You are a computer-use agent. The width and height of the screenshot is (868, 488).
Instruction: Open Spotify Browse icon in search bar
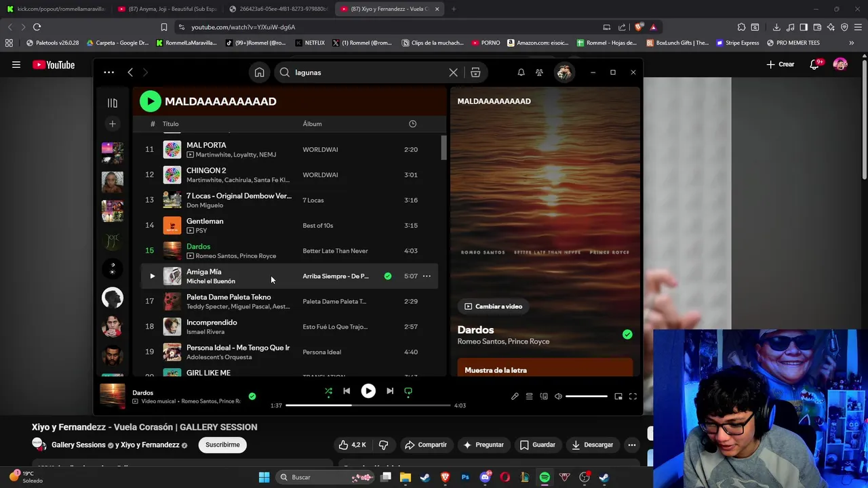[475, 73]
